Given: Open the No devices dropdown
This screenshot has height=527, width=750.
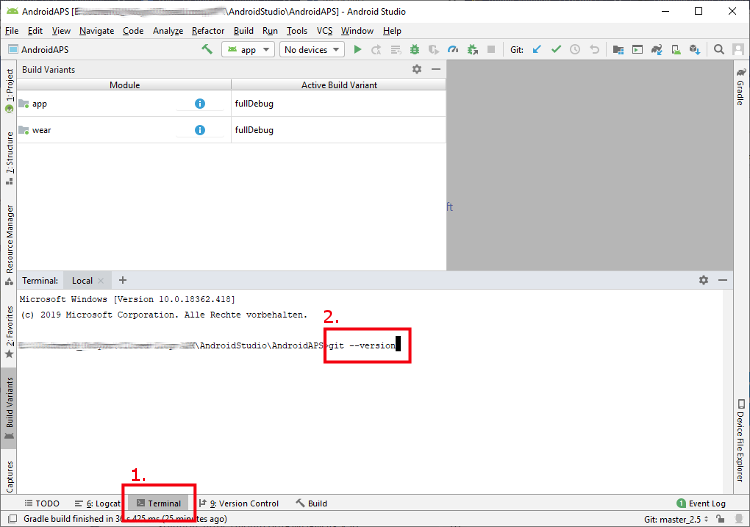Looking at the screenshot, I should pyautogui.click(x=312, y=49).
